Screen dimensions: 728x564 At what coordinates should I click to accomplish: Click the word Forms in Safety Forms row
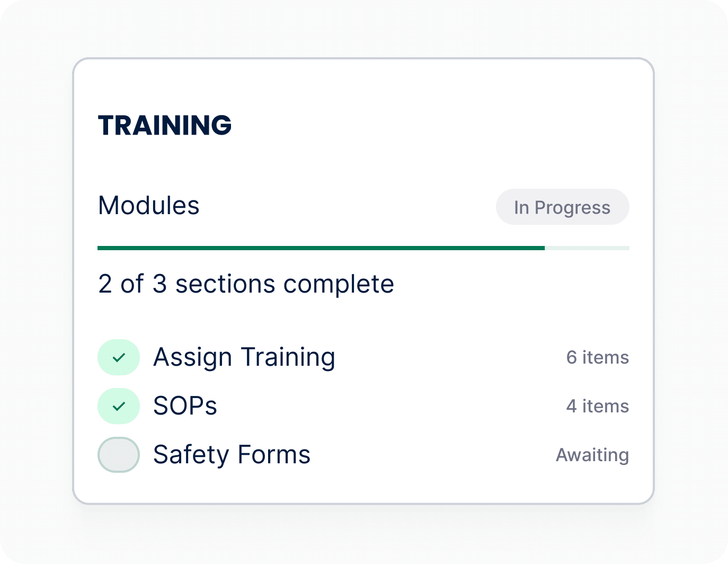coord(274,455)
